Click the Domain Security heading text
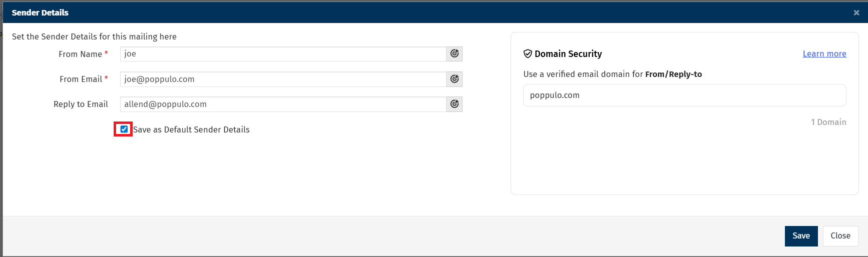The height and width of the screenshot is (257, 868). click(568, 53)
